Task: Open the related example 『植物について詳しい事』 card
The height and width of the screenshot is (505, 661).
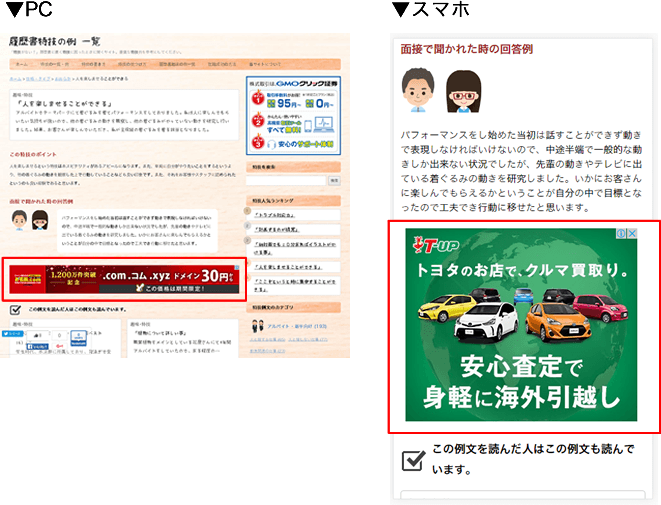Action: click(183, 338)
